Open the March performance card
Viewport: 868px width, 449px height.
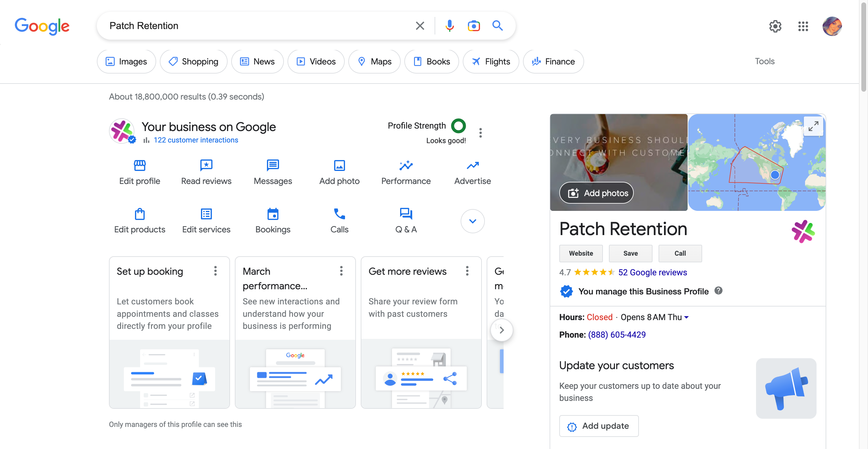click(x=295, y=333)
